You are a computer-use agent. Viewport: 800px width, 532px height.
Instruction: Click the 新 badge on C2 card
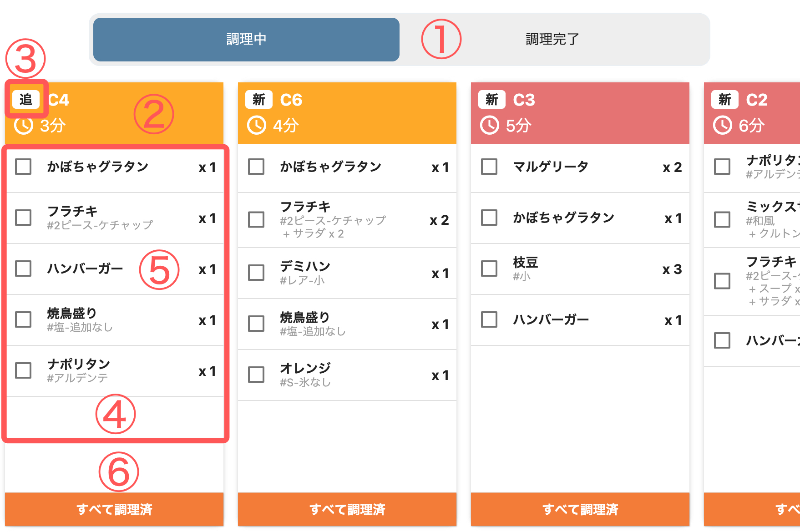[725, 99]
